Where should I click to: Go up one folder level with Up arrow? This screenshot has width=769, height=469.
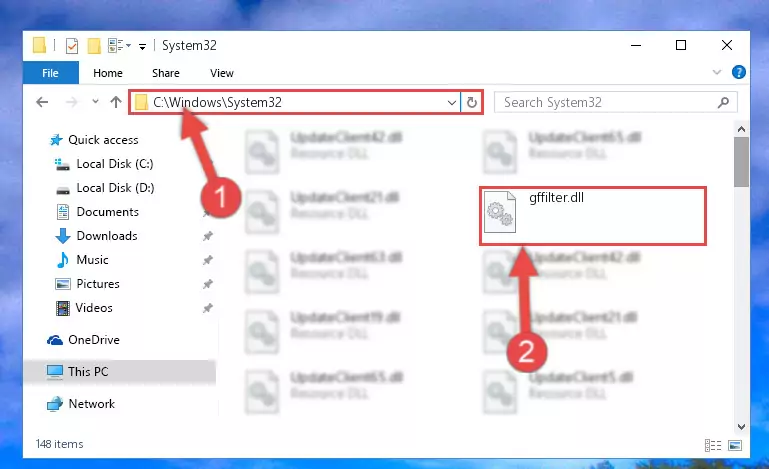pyautogui.click(x=116, y=102)
